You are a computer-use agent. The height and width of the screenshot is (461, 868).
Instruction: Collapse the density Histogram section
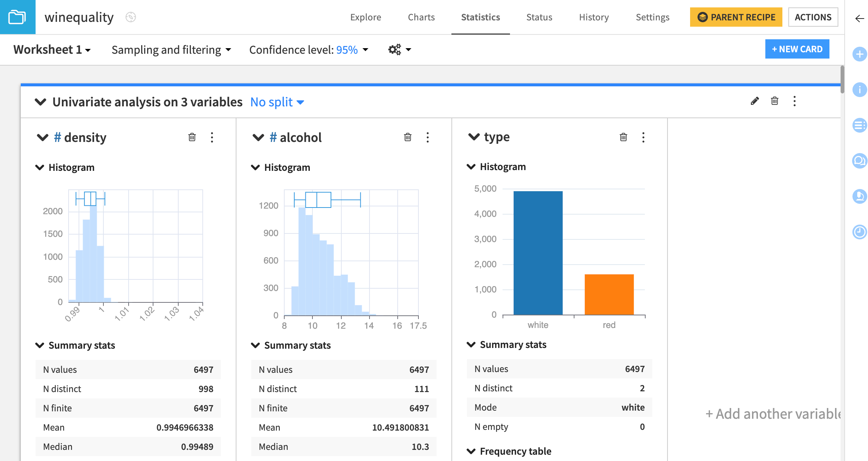40,167
